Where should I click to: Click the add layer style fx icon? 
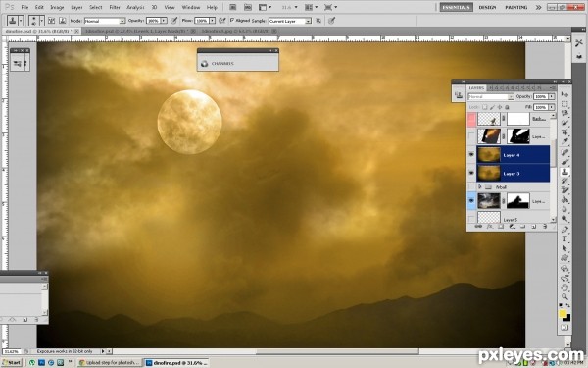[x=490, y=227]
